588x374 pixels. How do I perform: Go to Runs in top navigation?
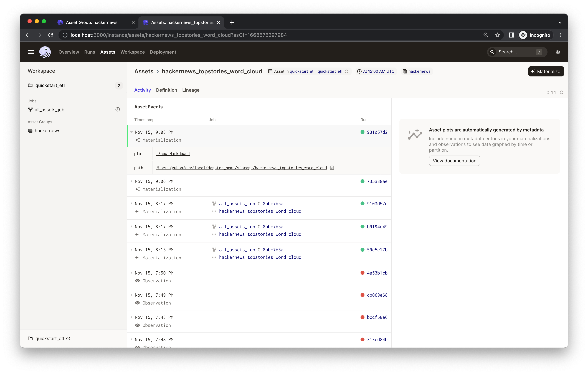(x=90, y=52)
